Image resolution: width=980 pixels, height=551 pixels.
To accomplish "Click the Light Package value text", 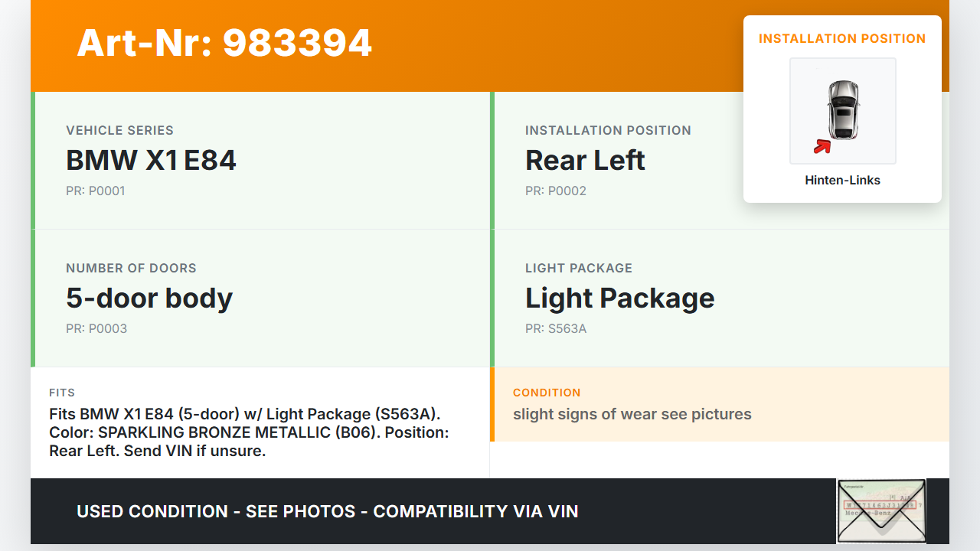I will [x=619, y=298].
